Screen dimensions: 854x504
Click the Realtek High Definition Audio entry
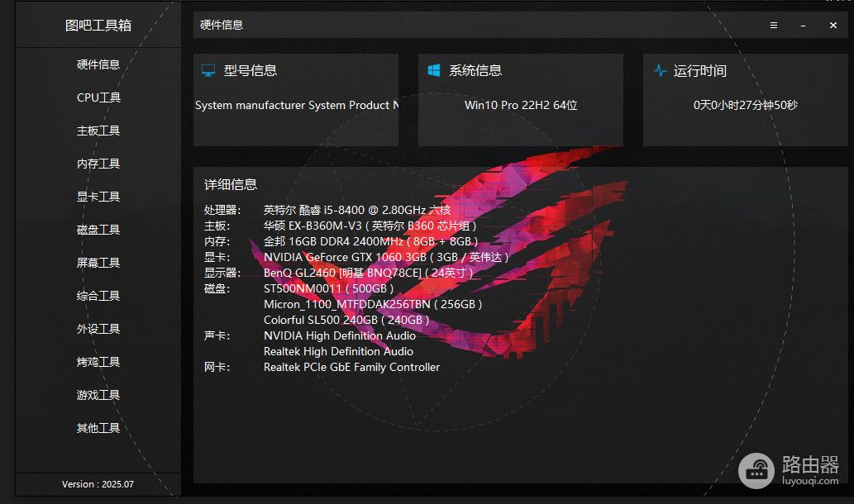pos(338,352)
